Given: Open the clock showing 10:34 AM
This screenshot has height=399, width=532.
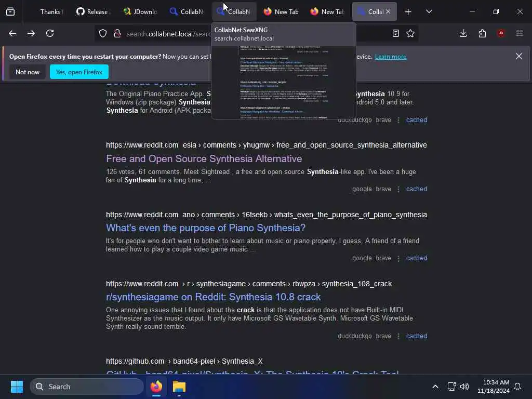Looking at the screenshot, I should (x=494, y=387).
